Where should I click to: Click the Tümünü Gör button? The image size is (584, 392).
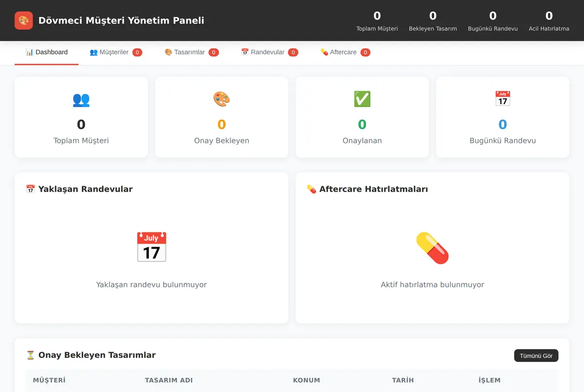(x=536, y=356)
